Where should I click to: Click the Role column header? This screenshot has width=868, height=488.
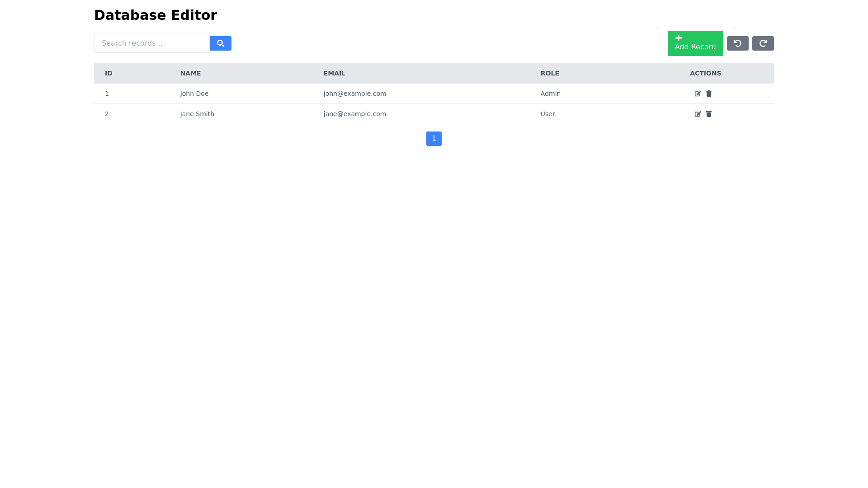[549, 73]
